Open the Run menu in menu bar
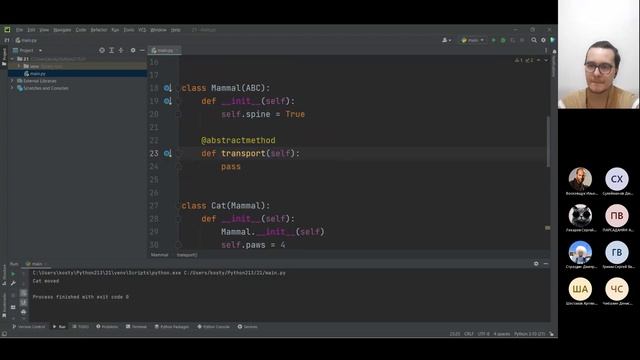This screenshot has height=360, width=640. (115, 30)
